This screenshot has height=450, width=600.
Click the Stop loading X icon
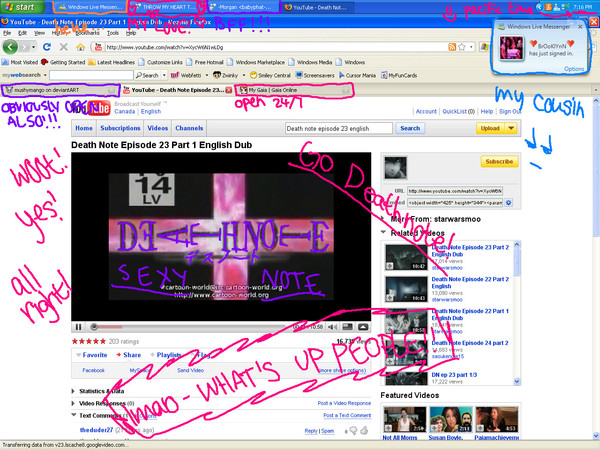click(64, 47)
